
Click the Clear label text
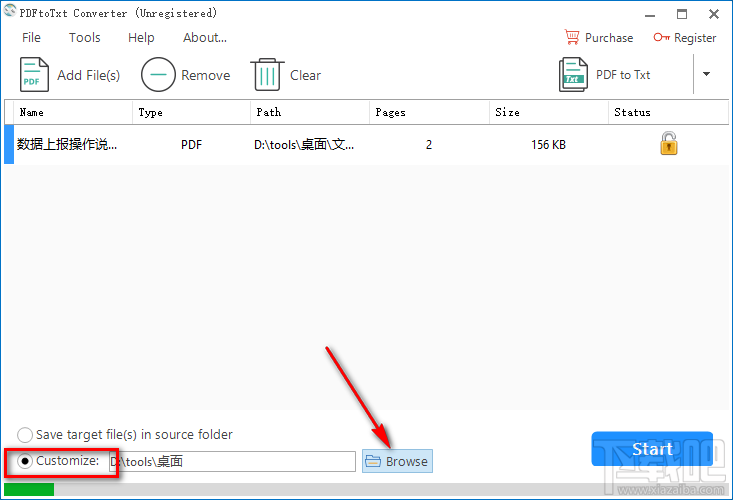point(305,75)
